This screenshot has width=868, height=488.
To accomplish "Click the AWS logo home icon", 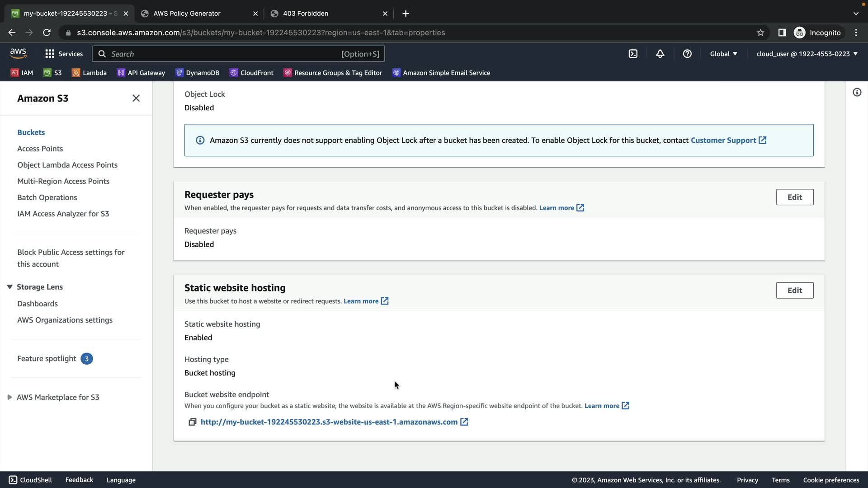I will coord(18,53).
